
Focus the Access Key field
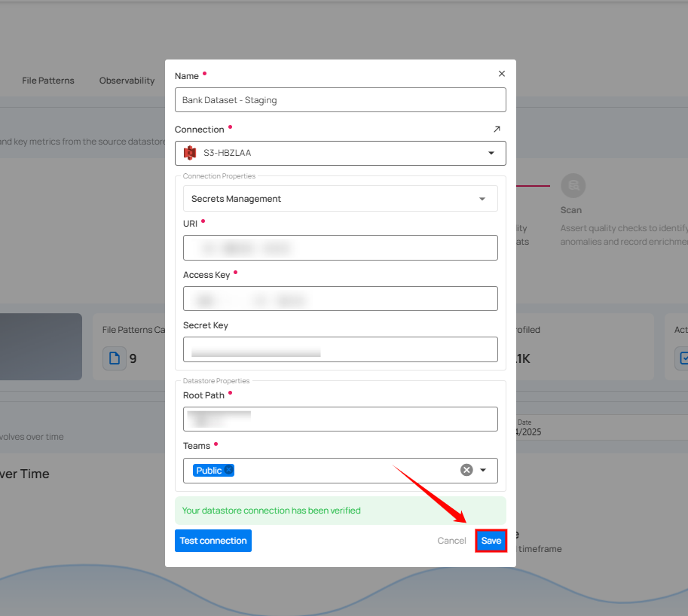point(340,299)
